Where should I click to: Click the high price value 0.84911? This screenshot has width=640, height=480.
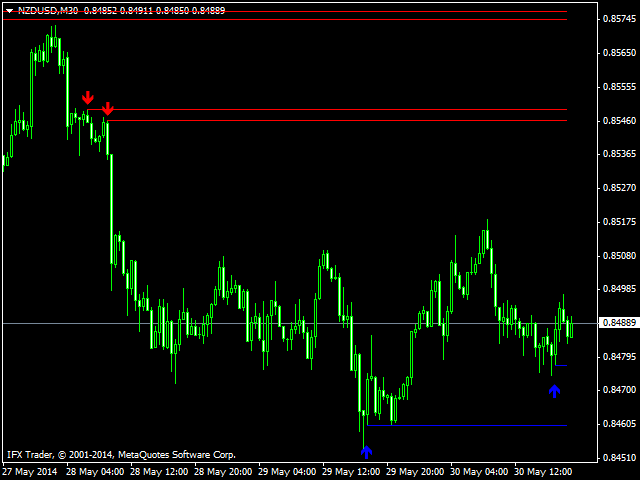click(x=136, y=11)
